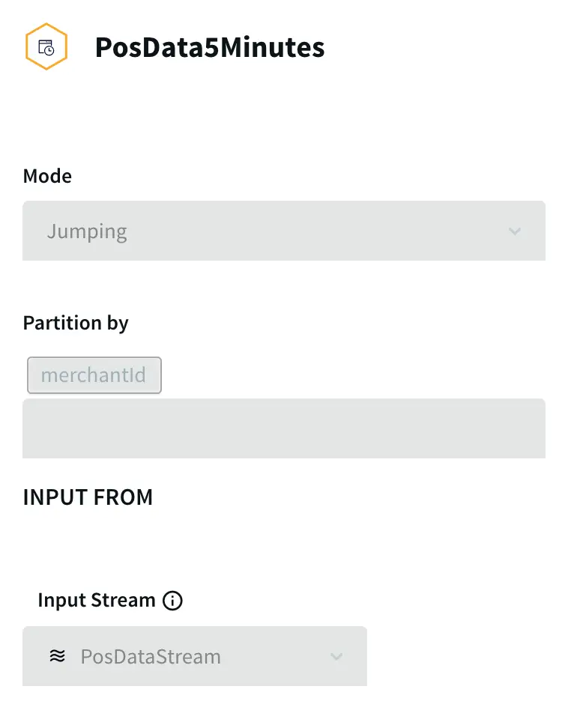Click the clock symbol inside the hexagon icon
This screenshot has height=728, width=577.
(x=49, y=50)
